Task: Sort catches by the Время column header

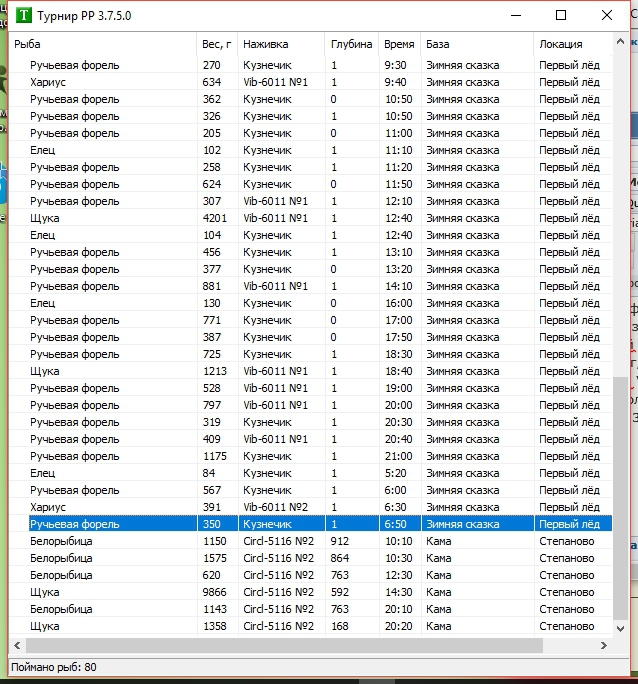Action: coord(399,44)
